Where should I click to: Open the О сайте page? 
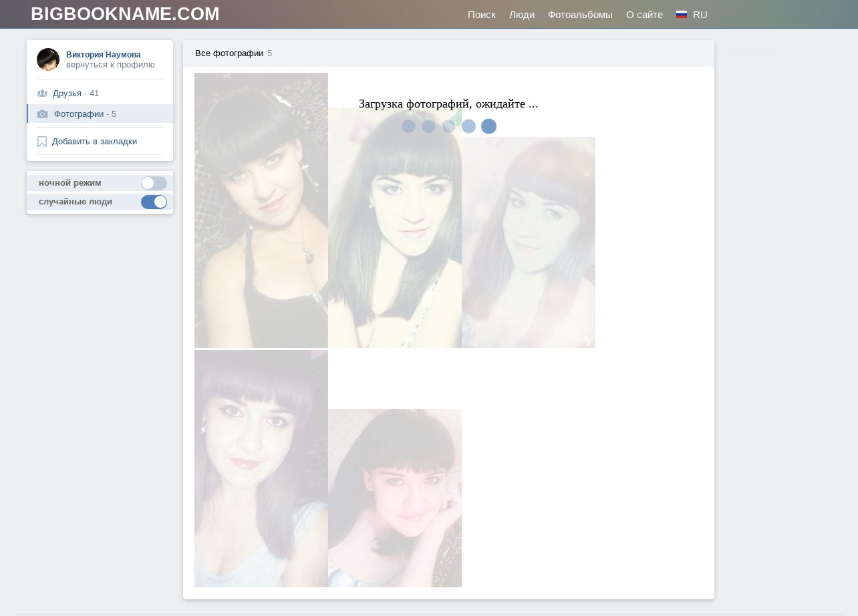(644, 15)
